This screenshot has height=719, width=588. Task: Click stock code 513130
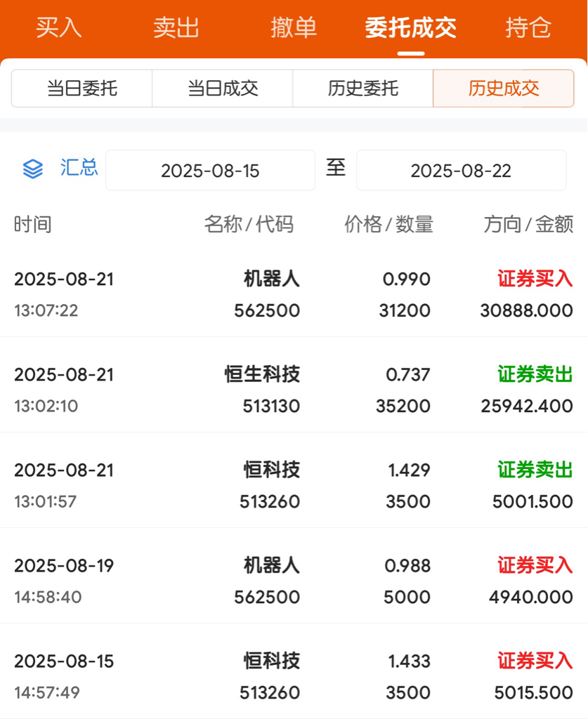click(x=271, y=406)
